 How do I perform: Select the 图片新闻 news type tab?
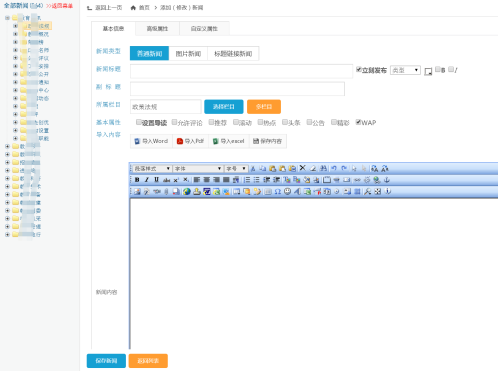188,54
